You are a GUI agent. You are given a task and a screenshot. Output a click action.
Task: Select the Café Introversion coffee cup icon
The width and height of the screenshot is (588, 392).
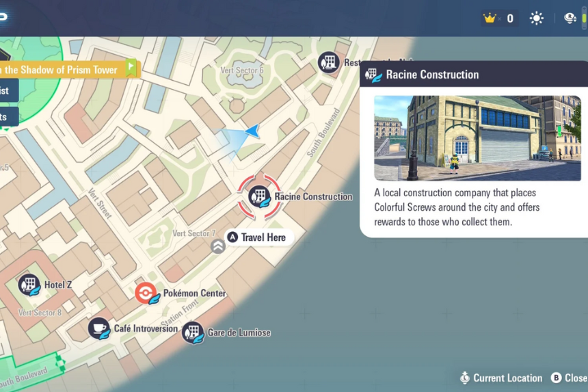pos(99,328)
